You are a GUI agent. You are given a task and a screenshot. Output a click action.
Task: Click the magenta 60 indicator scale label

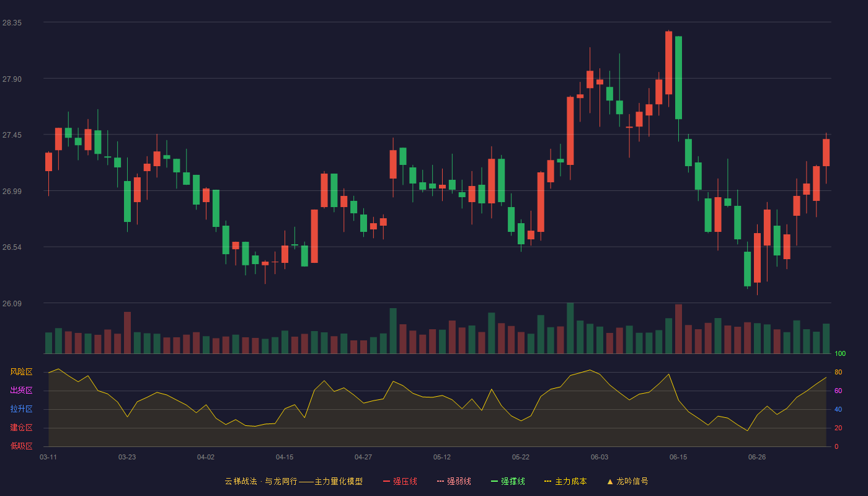point(838,391)
